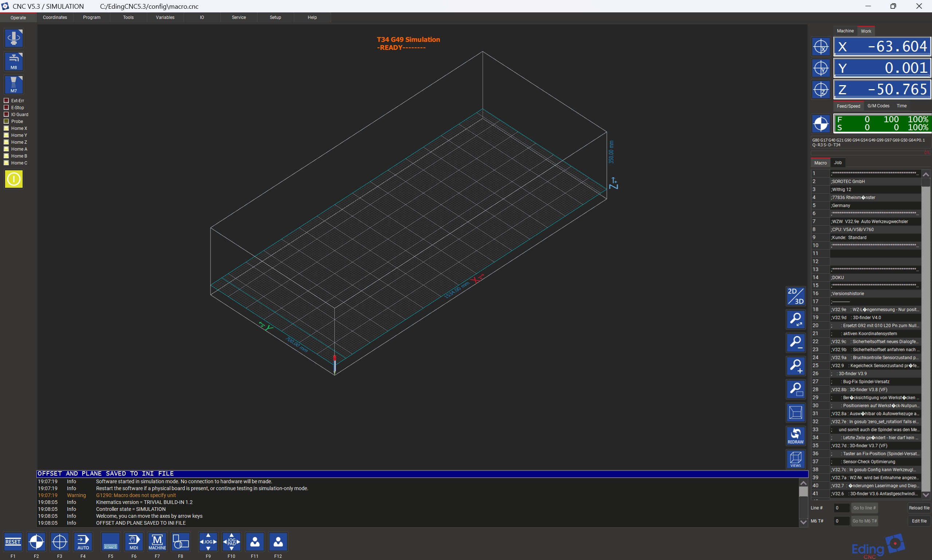This screenshot has width=932, height=560.
Task: Zero the X axis with the icon beside X
Action: 821,47
